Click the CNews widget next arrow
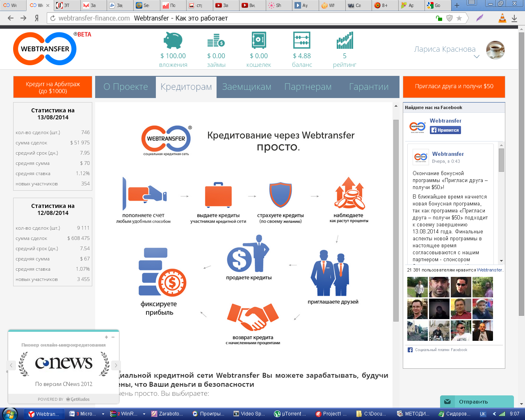525x420 pixels. [x=116, y=365]
